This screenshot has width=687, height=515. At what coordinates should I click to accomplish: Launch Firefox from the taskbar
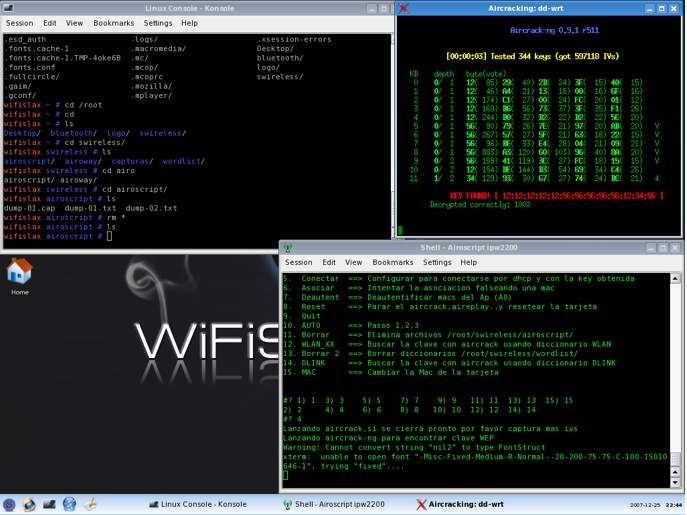tap(29, 504)
